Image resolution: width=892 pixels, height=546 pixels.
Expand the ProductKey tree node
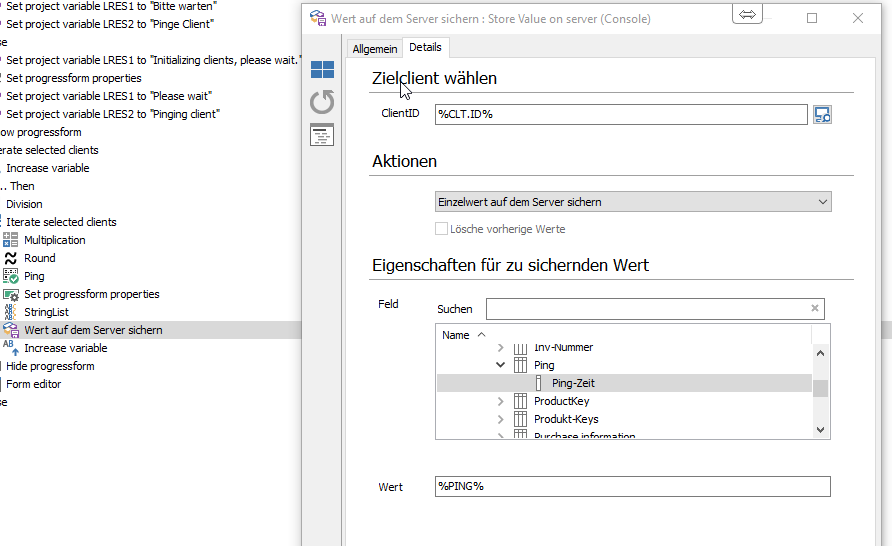click(501, 402)
